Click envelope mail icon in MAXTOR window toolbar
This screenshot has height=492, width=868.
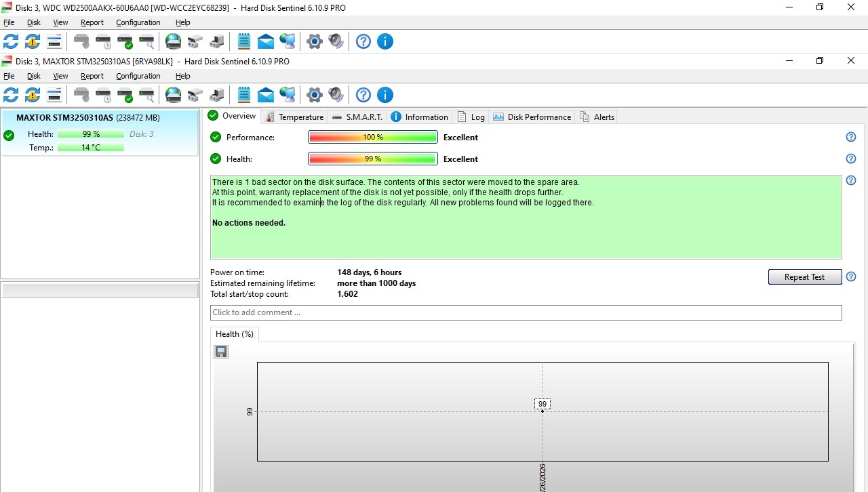[266, 95]
